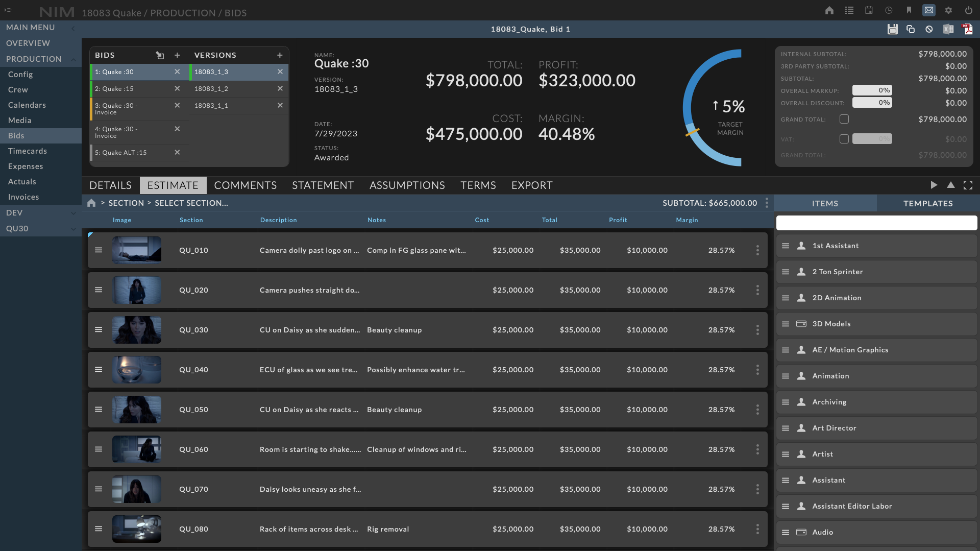Duplicate the bid using the copy icon
The height and width of the screenshot is (551, 980).
click(911, 29)
